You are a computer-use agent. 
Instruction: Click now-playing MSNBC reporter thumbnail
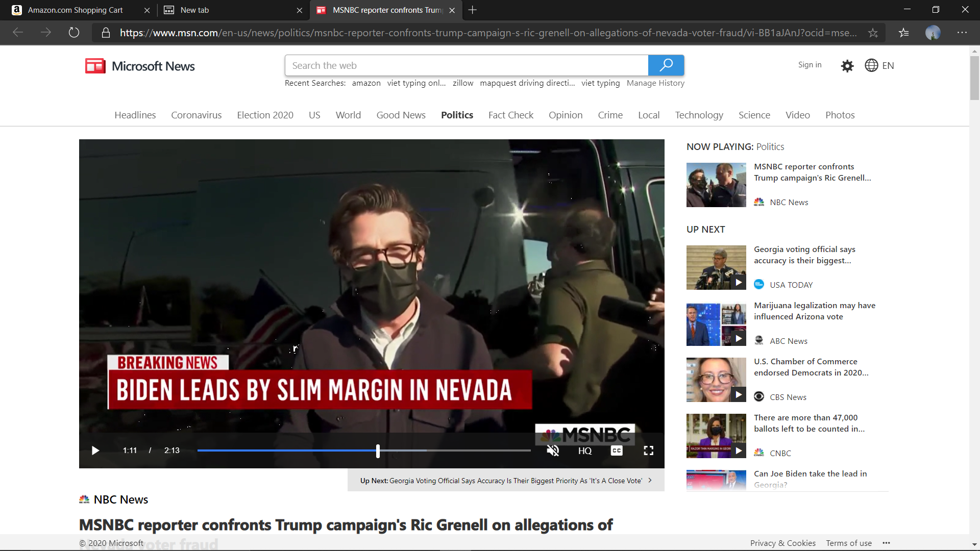(x=716, y=185)
